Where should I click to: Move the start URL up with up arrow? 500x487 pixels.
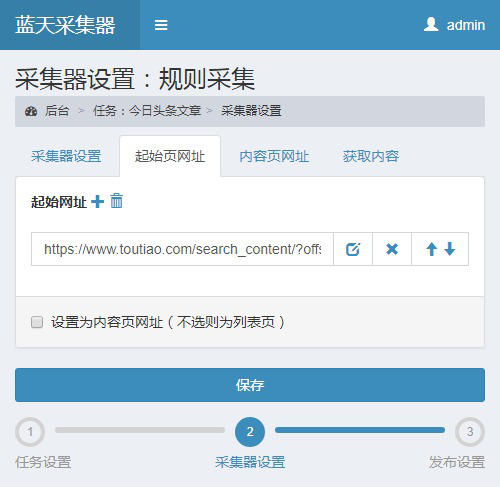click(x=431, y=249)
